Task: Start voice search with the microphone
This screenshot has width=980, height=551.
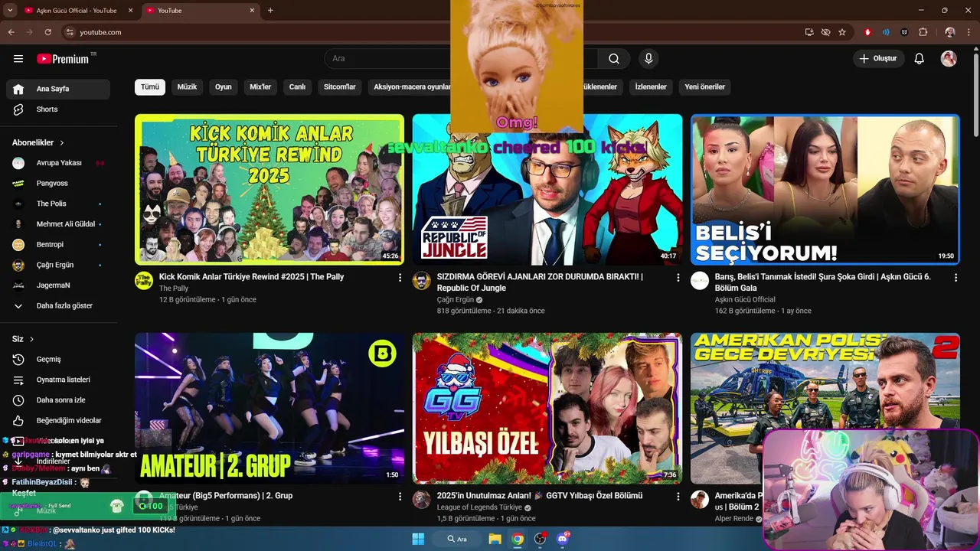Action: pos(648,59)
